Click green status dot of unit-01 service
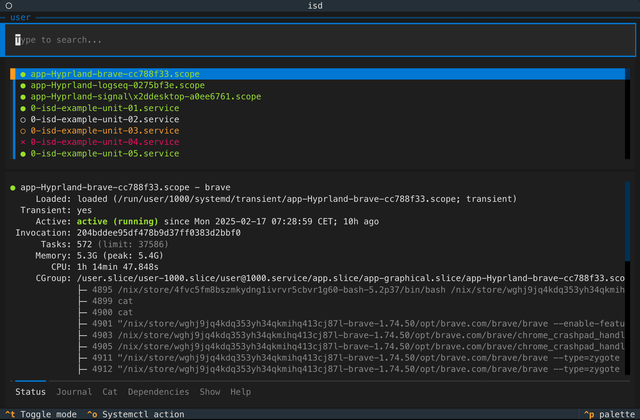Screen dimensions: 640x420 tap(23, 109)
